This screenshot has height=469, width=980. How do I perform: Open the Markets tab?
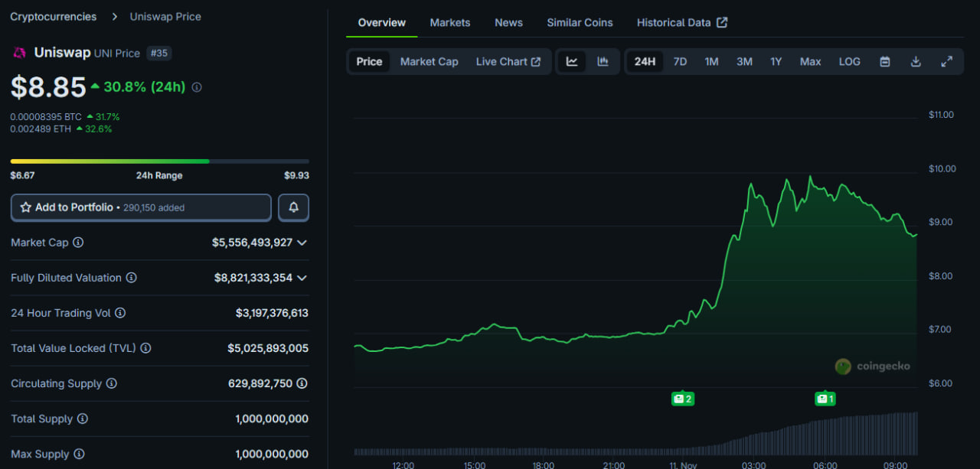(x=449, y=23)
